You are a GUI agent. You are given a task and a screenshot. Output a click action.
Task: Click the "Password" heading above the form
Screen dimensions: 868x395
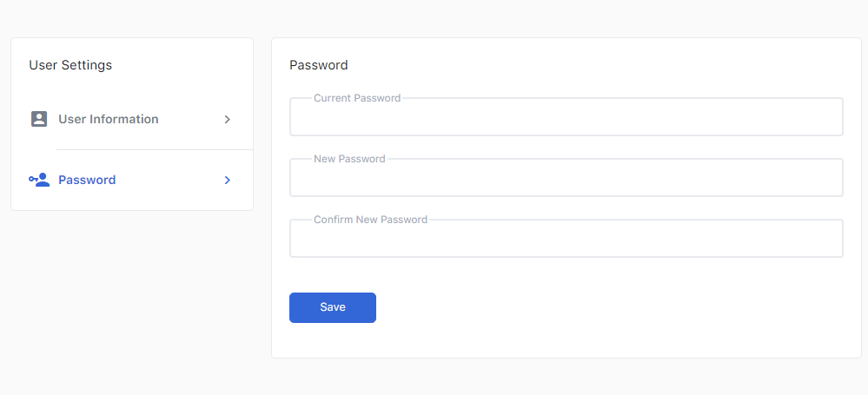[319, 65]
